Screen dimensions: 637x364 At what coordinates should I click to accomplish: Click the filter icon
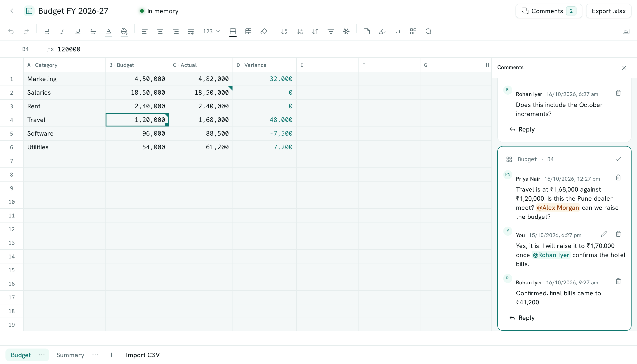331,31
